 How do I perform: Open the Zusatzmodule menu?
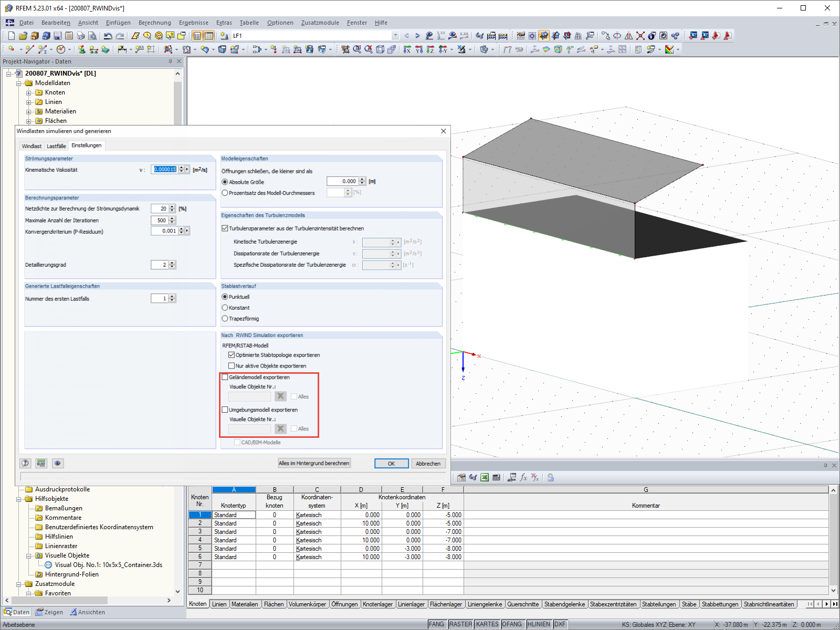coord(320,23)
